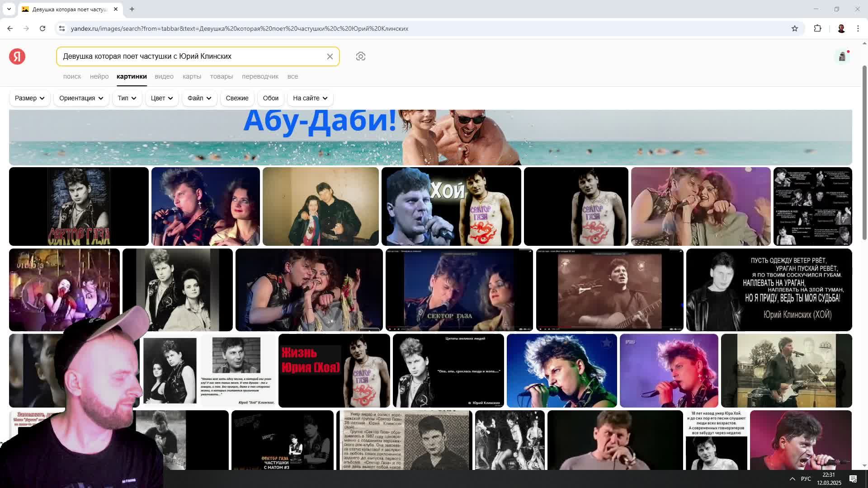Expand Цвет filter dropdown
868x488 pixels.
coord(162,98)
